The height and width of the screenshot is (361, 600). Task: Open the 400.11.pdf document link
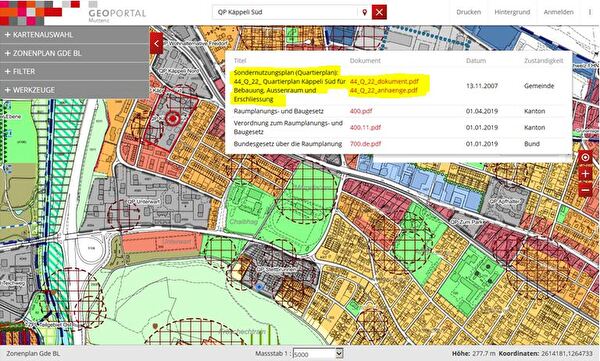point(365,127)
